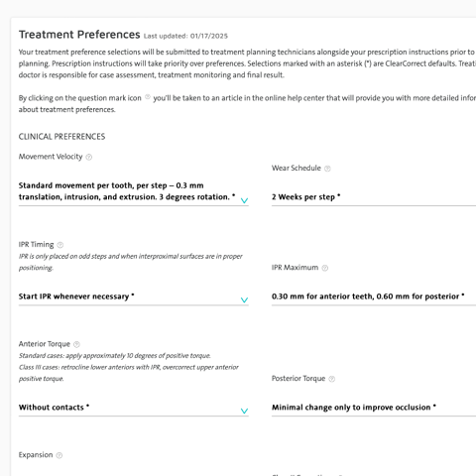Open Expansion help icon

tap(59, 455)
